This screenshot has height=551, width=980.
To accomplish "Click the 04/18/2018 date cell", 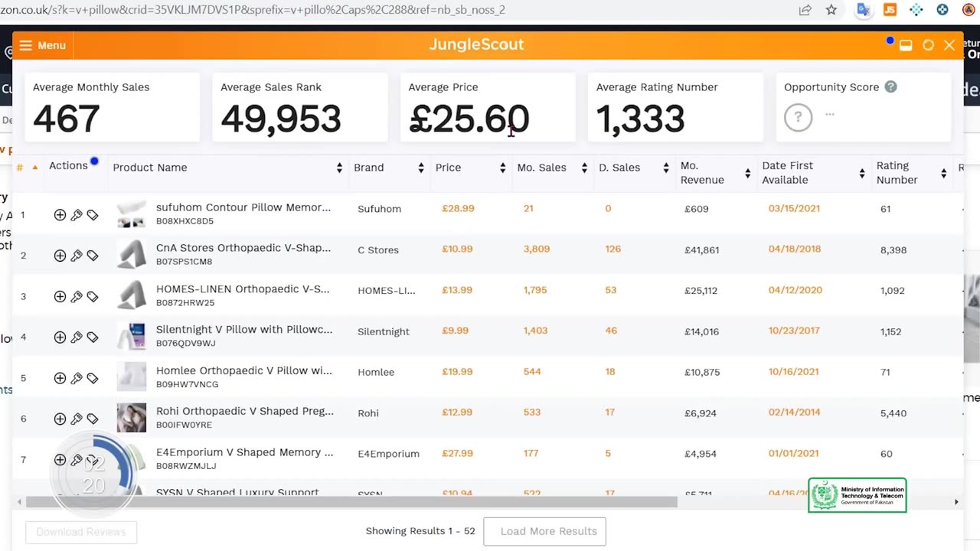I will [x=795, y=249].
